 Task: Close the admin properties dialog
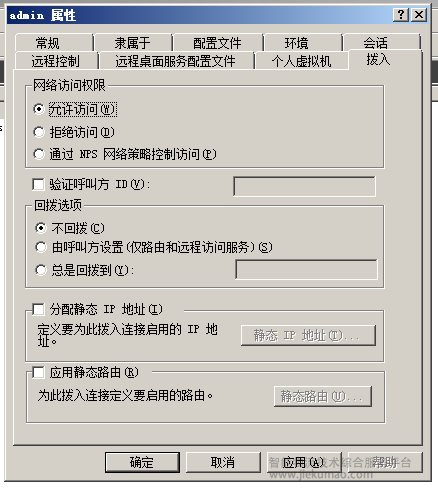[419, 15]
